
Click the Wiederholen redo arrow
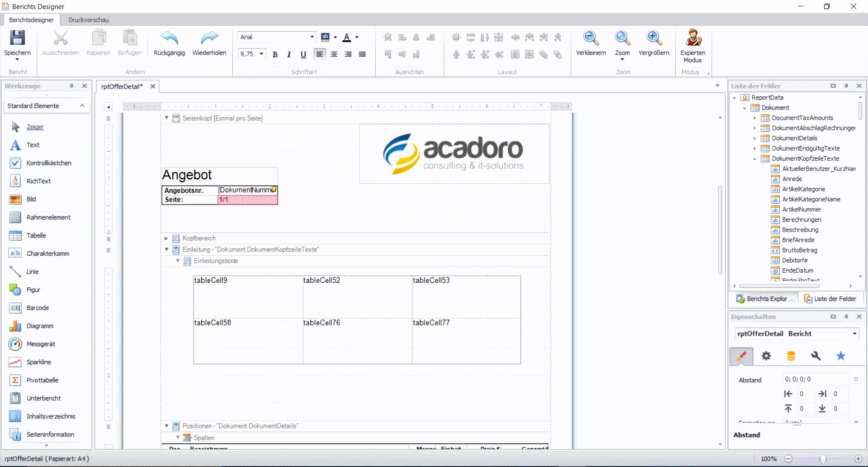tap(209, 38)
